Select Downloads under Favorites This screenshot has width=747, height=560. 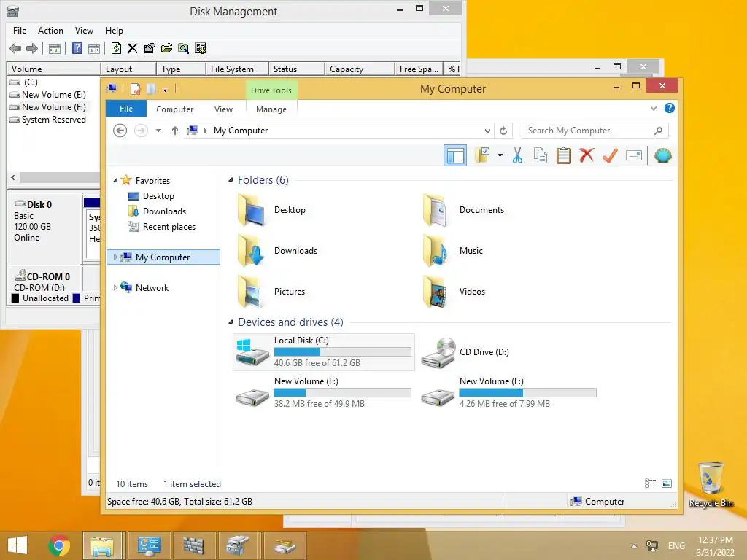point(164,211)
